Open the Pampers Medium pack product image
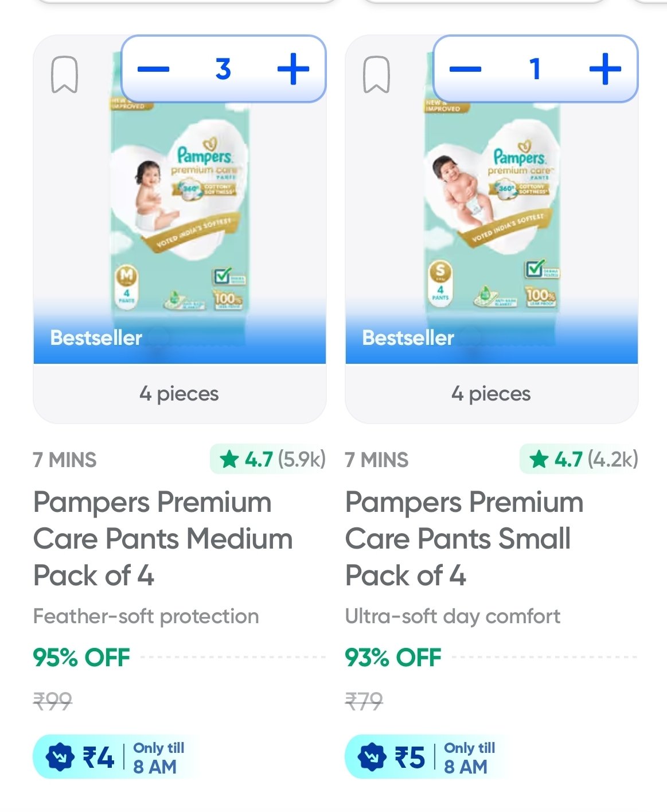This screenshot has height=812, width=667. point(180,218)
